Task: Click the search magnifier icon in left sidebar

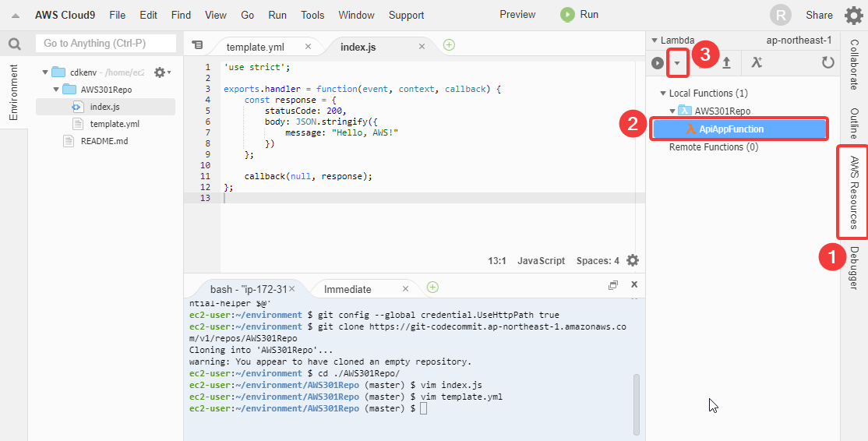Action: coord(14,44)
